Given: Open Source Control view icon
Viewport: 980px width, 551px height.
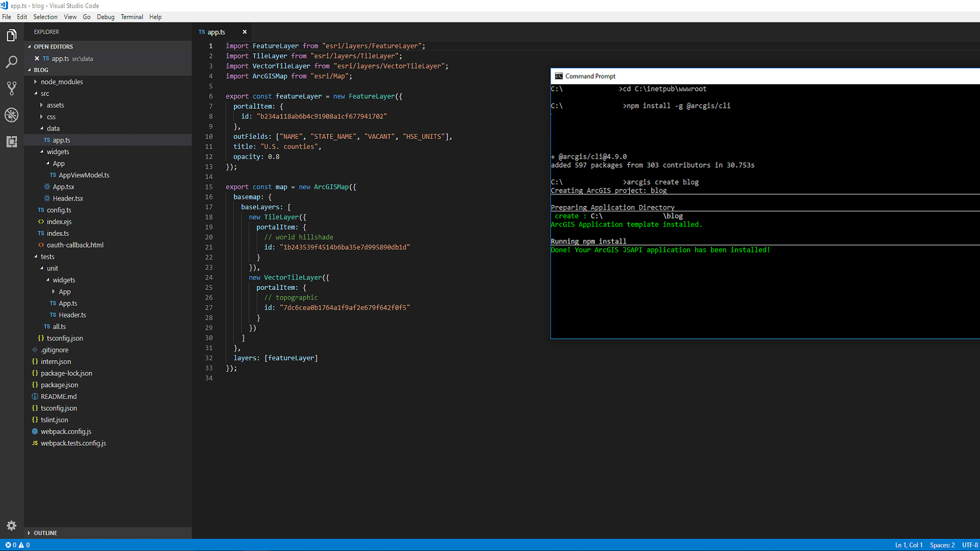Looking at the screenshot, I should 11,88.
